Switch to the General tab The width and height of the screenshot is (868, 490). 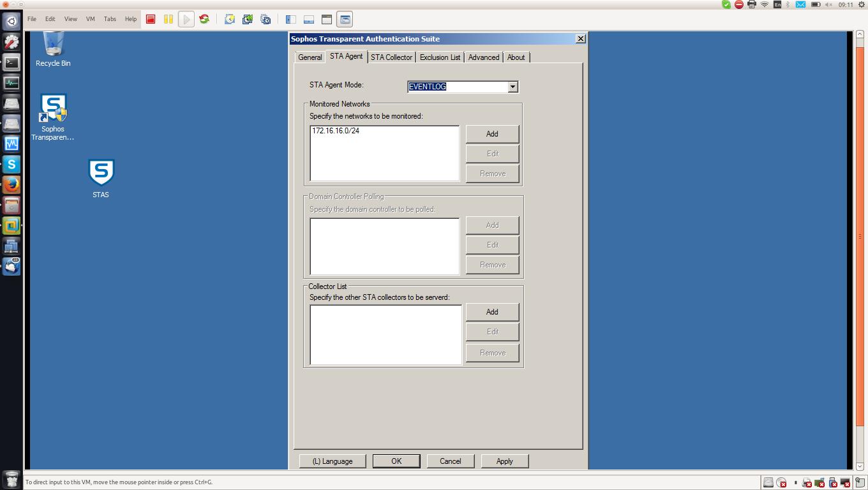click(310, 57)
